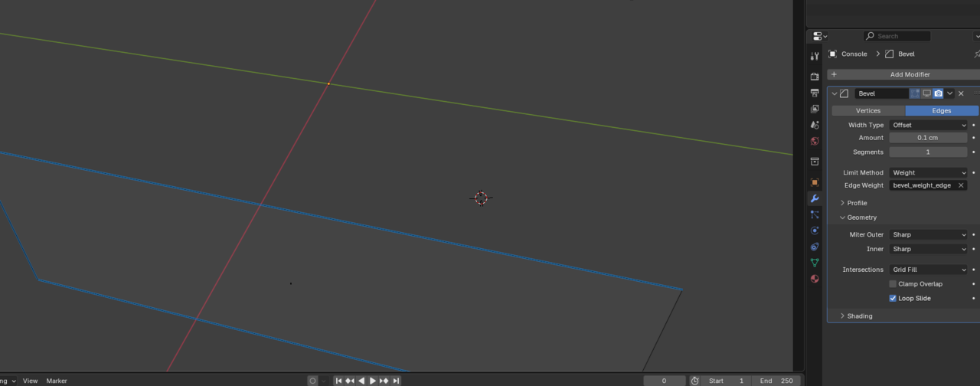The height and width of the screenshot is (386, 980).
Task: Open the Intersections dropdown
Action: 929,270
